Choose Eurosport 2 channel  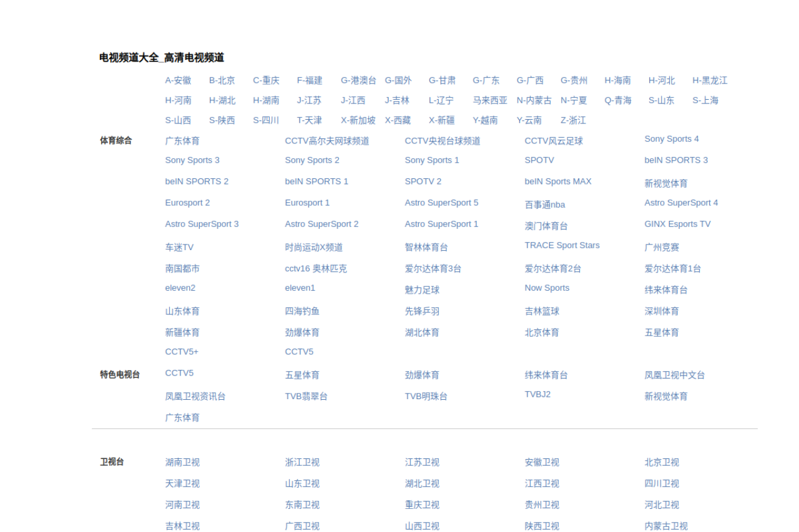[187, 203]
